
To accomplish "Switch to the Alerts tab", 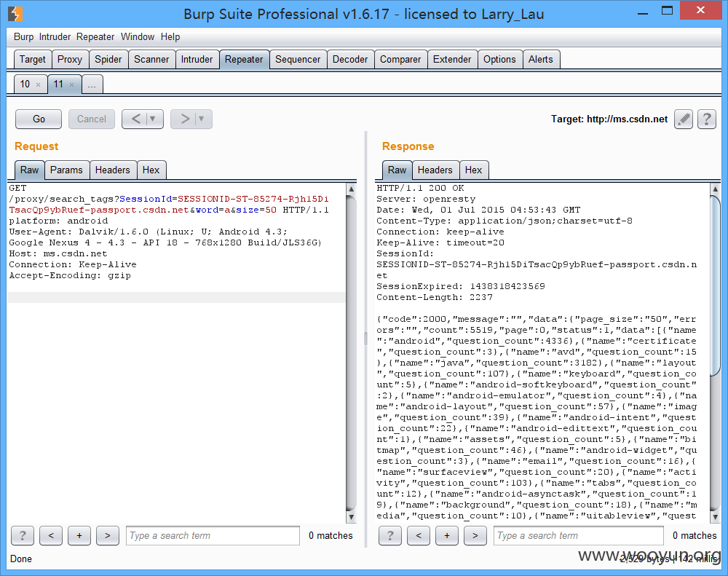I will [x=541, y=60].
